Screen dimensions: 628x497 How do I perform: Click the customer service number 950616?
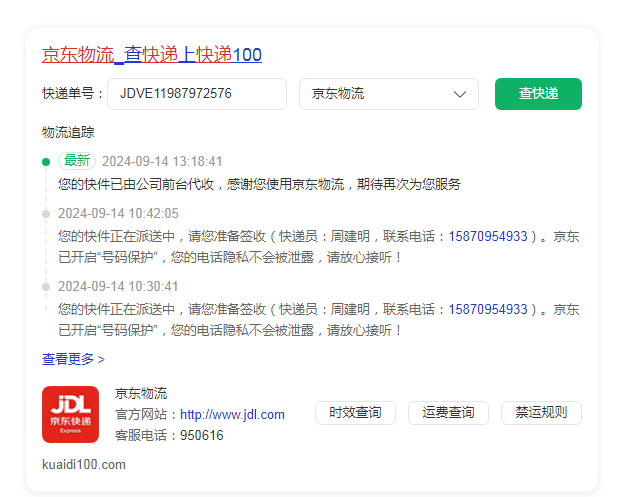(201, 435)
